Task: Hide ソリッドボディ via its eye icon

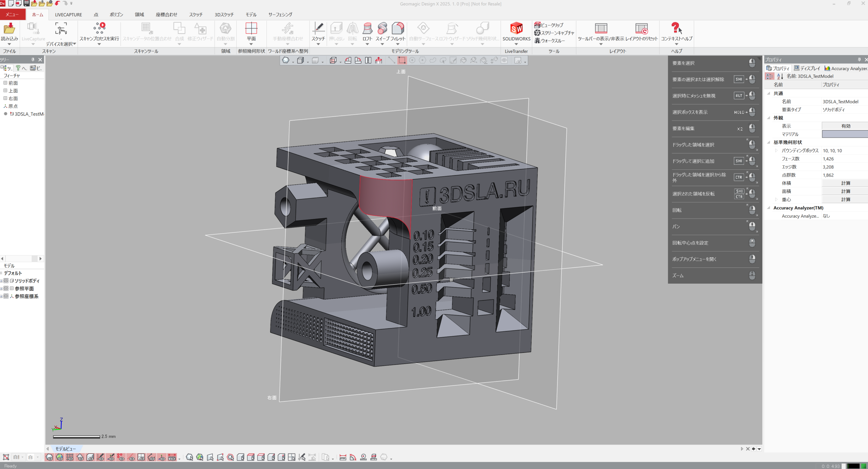Action: pos(6,281)
